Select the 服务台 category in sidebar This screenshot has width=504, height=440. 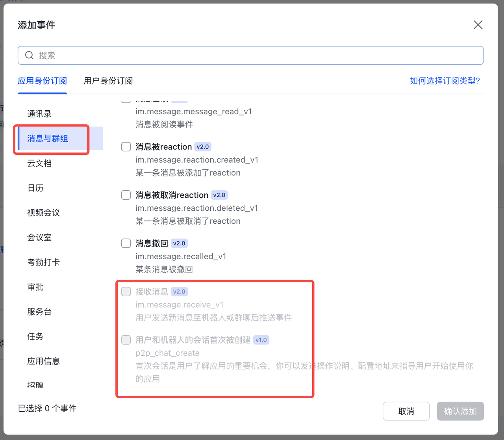pos(39,312)
